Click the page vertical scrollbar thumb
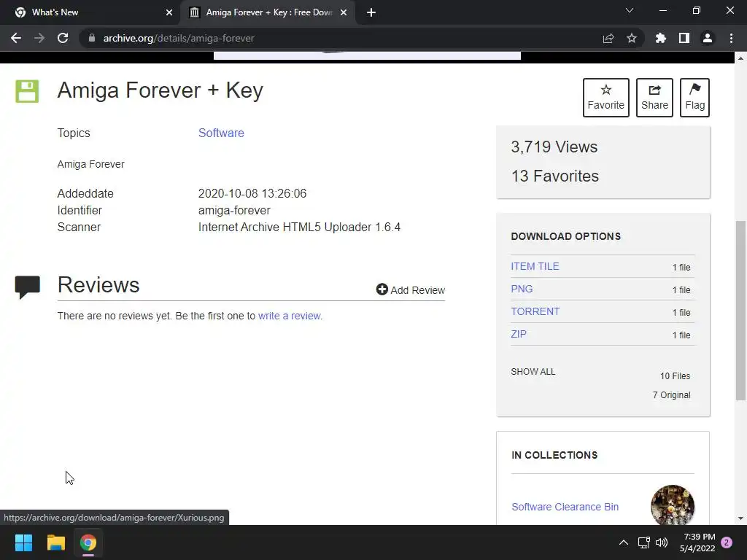 pyautogui.click(x=740, y=310)
